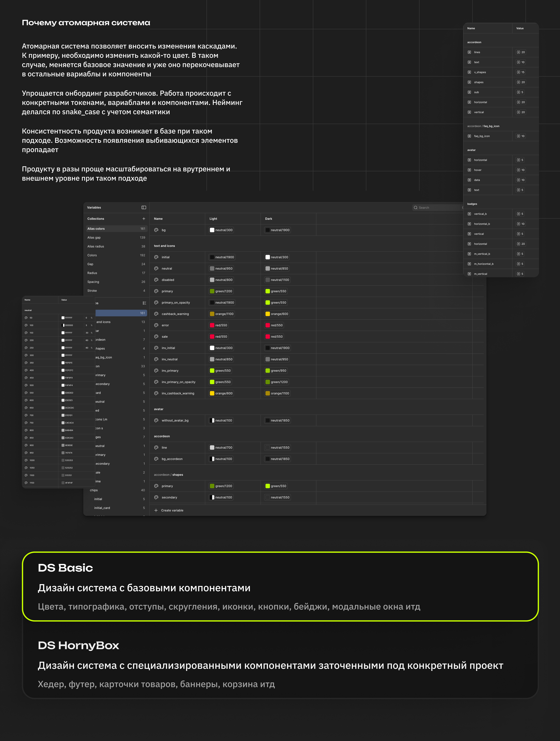Click the plus icon for Create variable
Viewport: 560px width, 741px height.
click(156, 511)
